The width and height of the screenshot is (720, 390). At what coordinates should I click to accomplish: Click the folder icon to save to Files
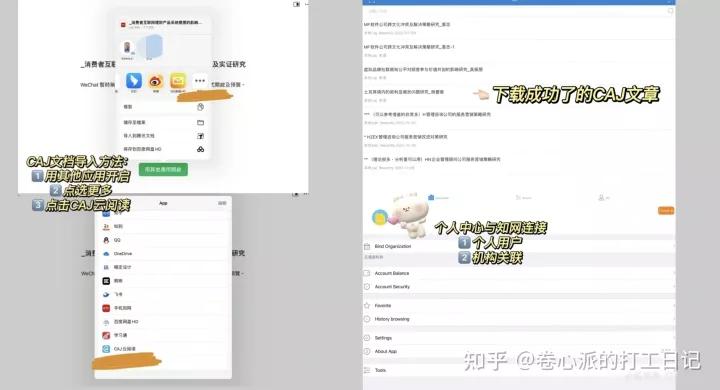201,123
